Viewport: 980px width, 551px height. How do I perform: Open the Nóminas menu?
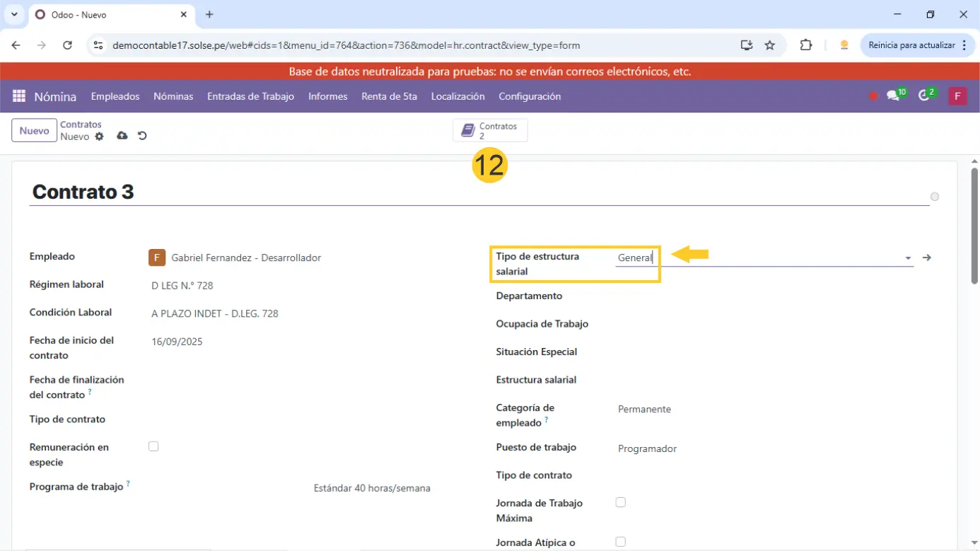coord(173,96)
